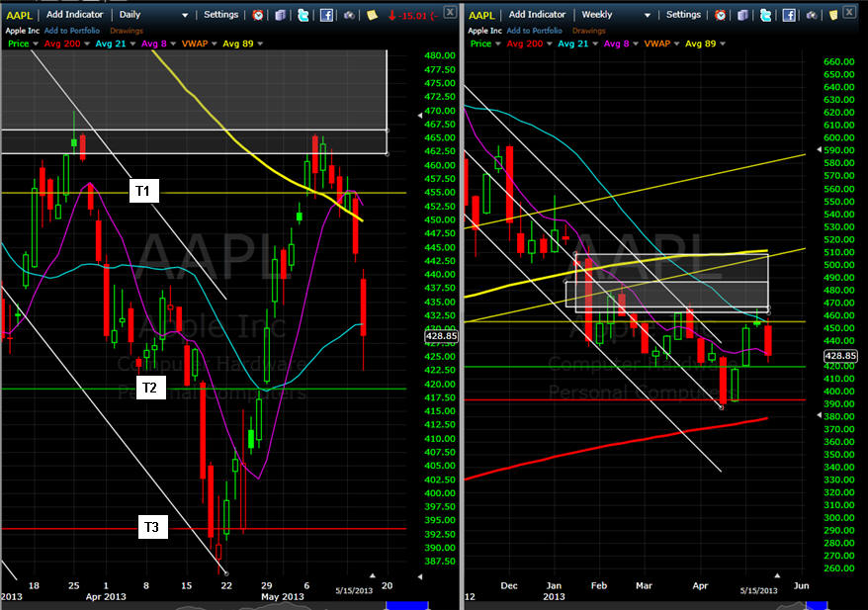The width and height of the screenshot is (868, 610).
Task: Click the 260.00 price label on Weekly axis
Action: pos(838,568)
